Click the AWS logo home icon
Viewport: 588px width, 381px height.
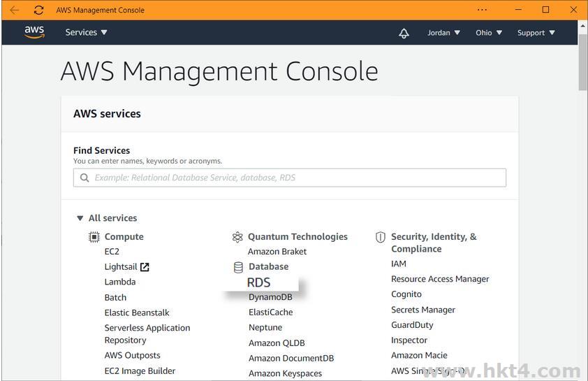coord(34,32)
